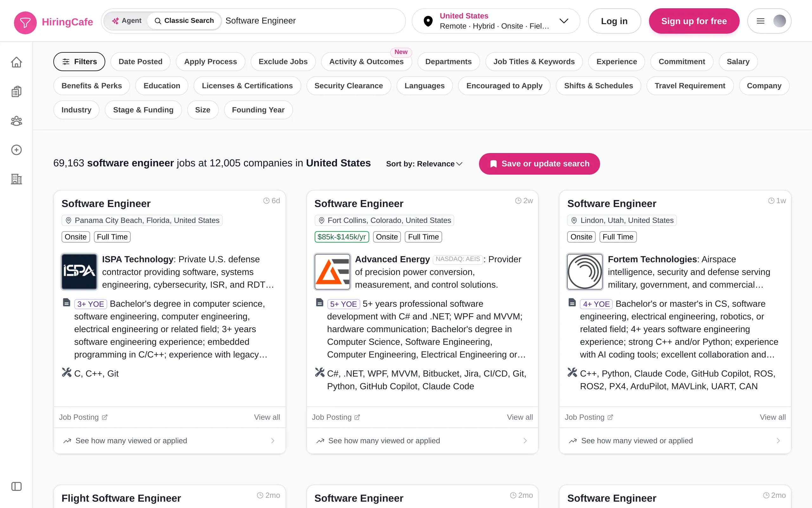Click Save or update search button
The image size is (812, 508).
coord(539,164)
